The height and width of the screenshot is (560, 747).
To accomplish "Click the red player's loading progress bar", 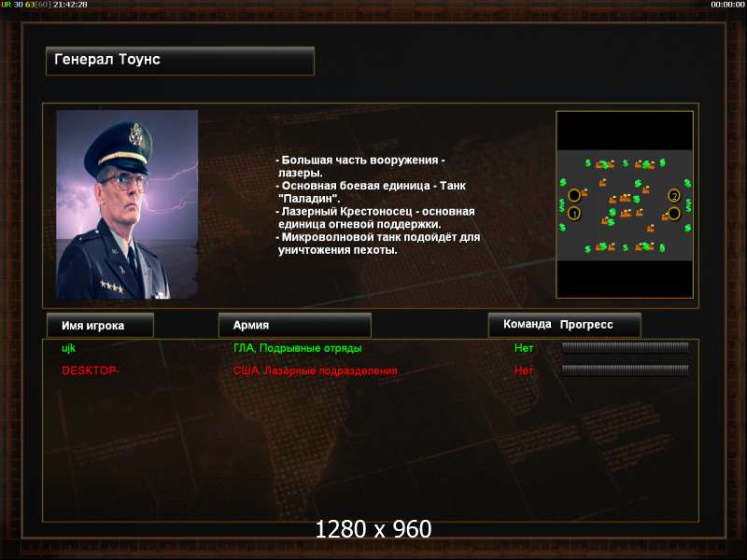I will coord(625,370).
